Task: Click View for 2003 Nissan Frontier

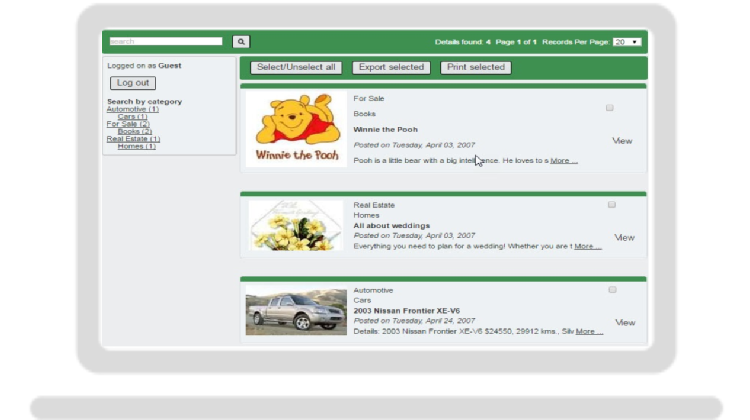Action: pyautogui.click(x=625, y=323)
